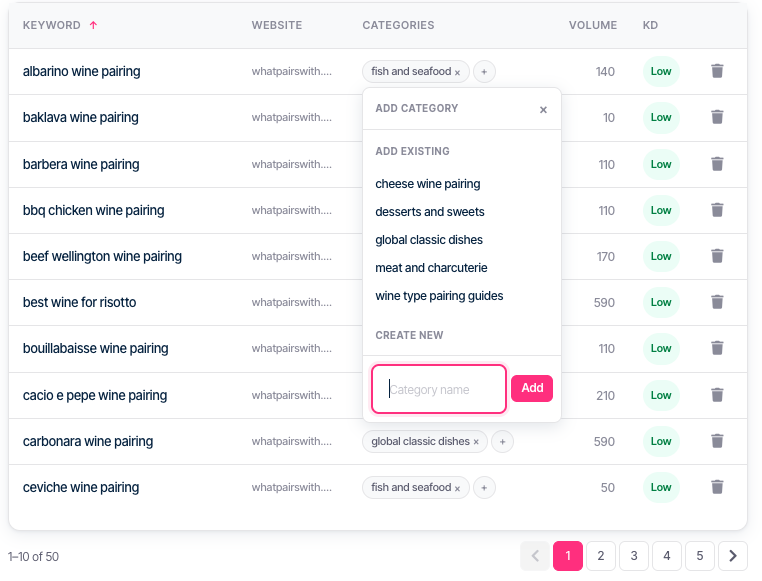Delete the ceviche wine pairing keyword
The image size is (762, 581).
717,487
